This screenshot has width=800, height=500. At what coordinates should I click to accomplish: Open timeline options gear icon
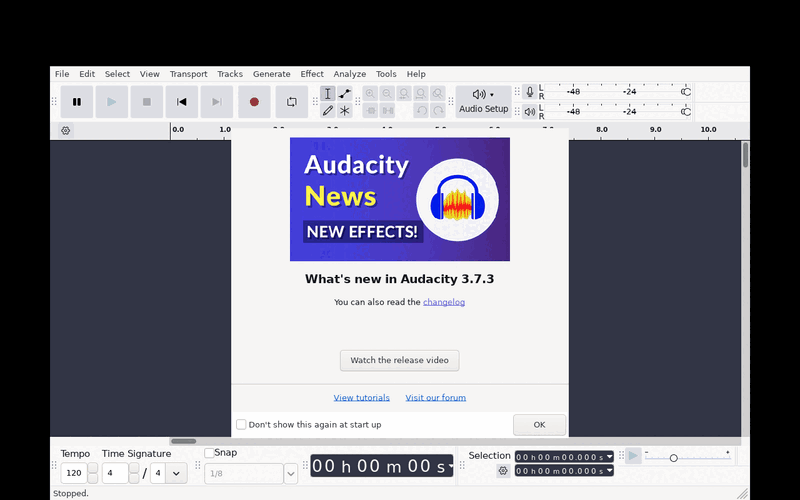pyautogui.click(x=66, y=131)
